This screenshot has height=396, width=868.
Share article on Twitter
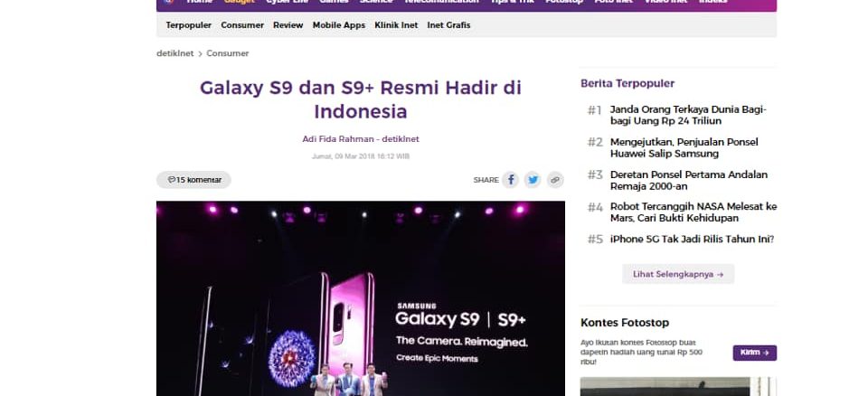(533, 179)
